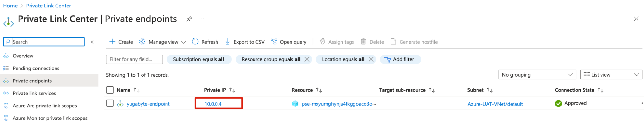
Task: Open Pending connections in sidebar
Action: tap(36, 68)
